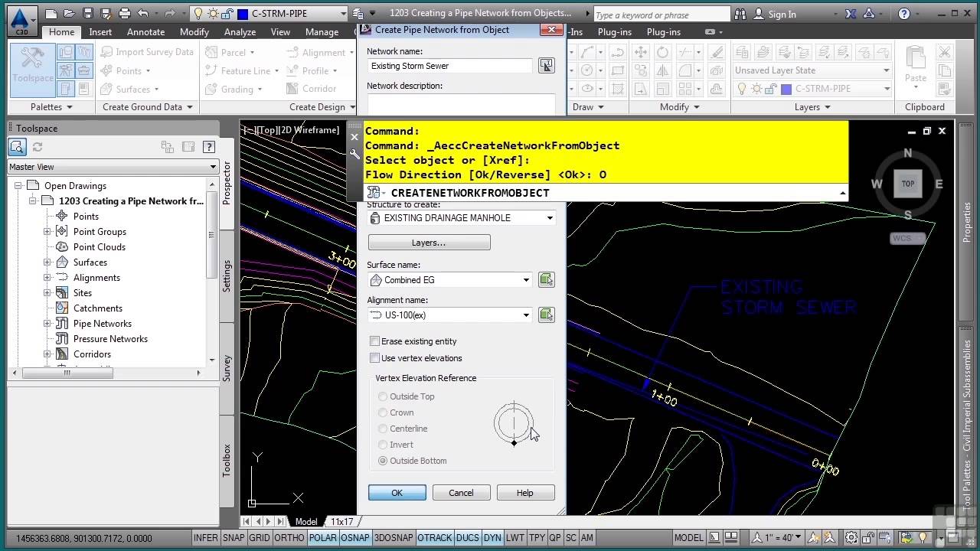The height and width of the screenshot is (551, 980).
Task: Click the Toolspace item preview magnifier icon
Action: click(17, 147)
